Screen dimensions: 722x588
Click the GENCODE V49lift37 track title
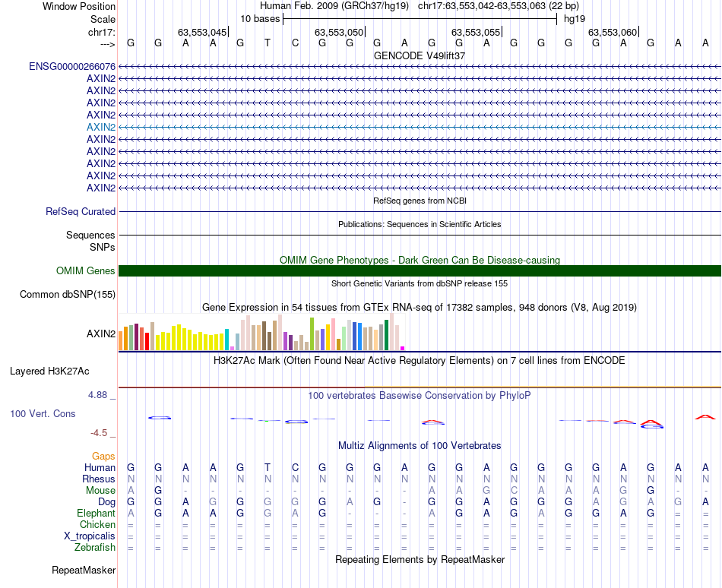(x=420, y=55)
